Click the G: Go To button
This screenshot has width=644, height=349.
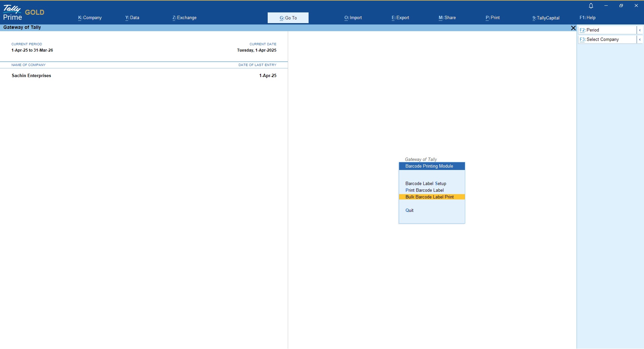pos(288,18)
